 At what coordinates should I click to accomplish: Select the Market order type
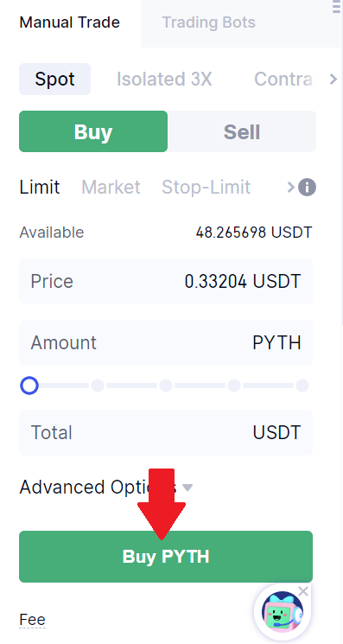111,188
